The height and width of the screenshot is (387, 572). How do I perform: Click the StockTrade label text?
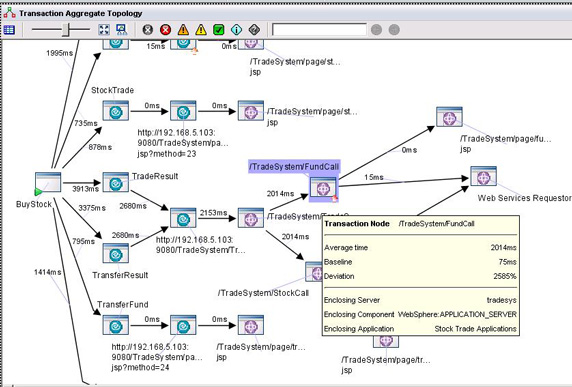(112, 90)
